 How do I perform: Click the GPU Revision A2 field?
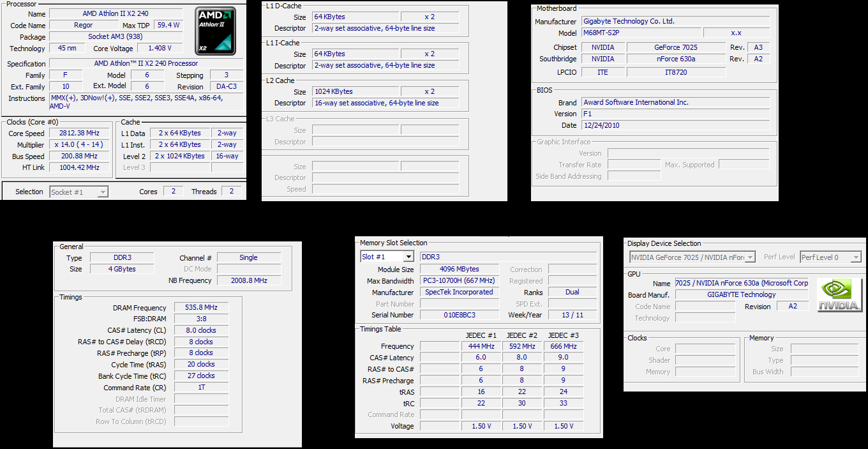click(793, 306)
